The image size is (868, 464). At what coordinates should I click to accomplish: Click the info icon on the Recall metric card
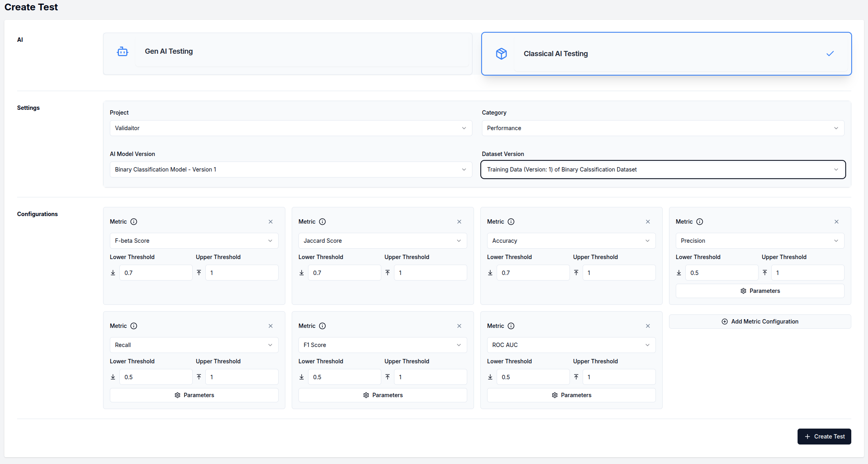[134, 326]
